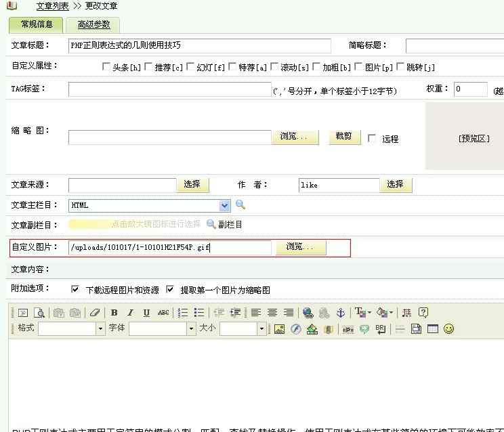This screenshot has width=504, height=432.
Task: Click the 自定义图片 path field
Action: pyautogui.click(x=170, y=248)
